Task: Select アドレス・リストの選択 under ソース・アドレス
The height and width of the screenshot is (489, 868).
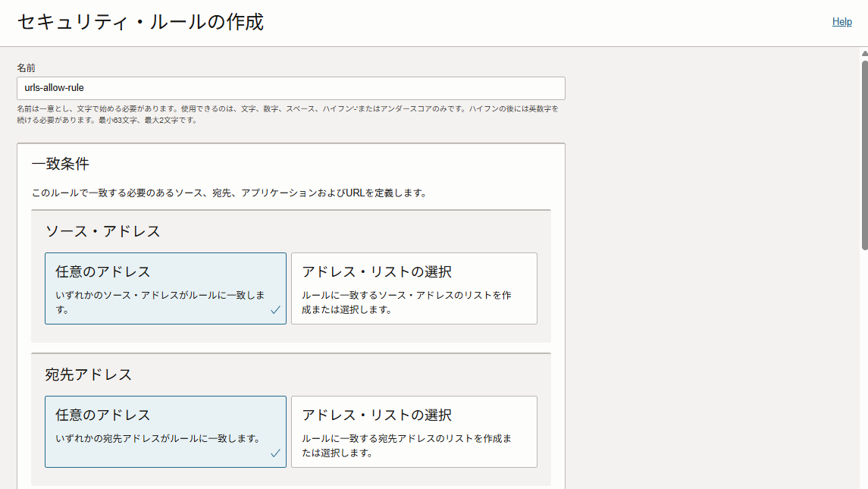Action: (414, 288)
